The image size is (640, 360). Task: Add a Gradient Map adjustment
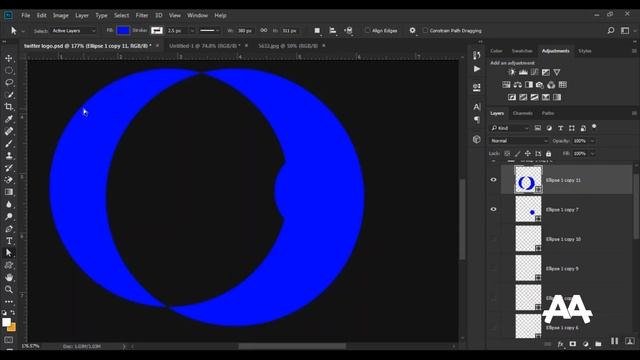pyautogui.click(x=557, y=97)
